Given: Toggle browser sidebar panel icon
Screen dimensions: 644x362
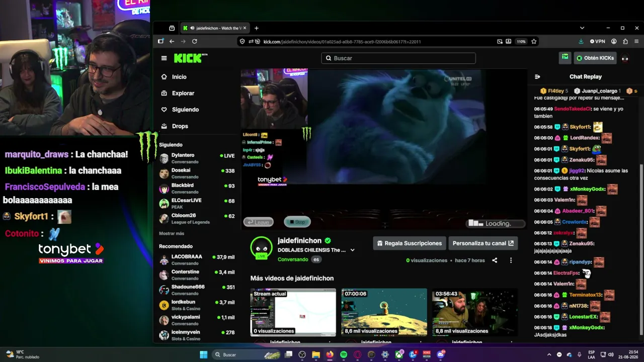Looking at the screenshot, I should (161, 42).
